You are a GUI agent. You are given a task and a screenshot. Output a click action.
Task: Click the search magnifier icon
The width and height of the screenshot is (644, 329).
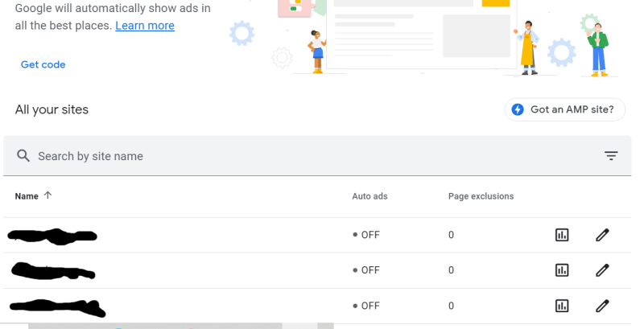[23, 156]
